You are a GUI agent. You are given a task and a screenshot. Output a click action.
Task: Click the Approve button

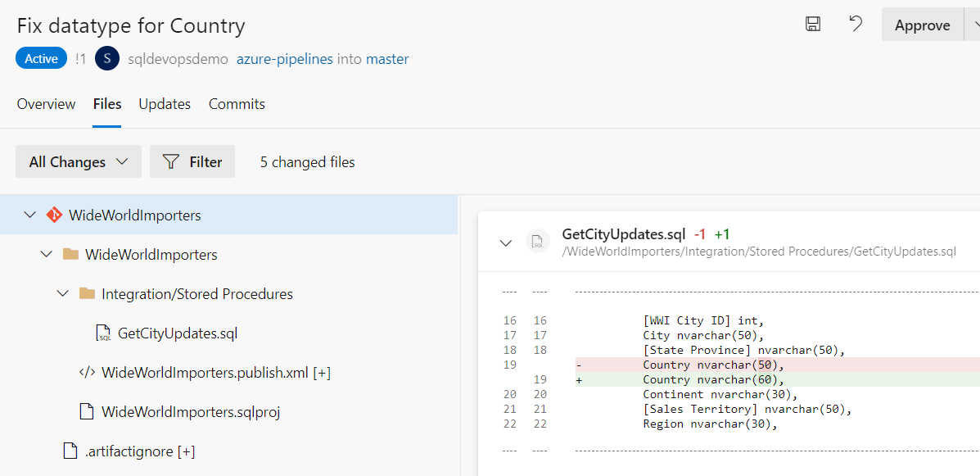pyautogui.click(x=923, y=25)
